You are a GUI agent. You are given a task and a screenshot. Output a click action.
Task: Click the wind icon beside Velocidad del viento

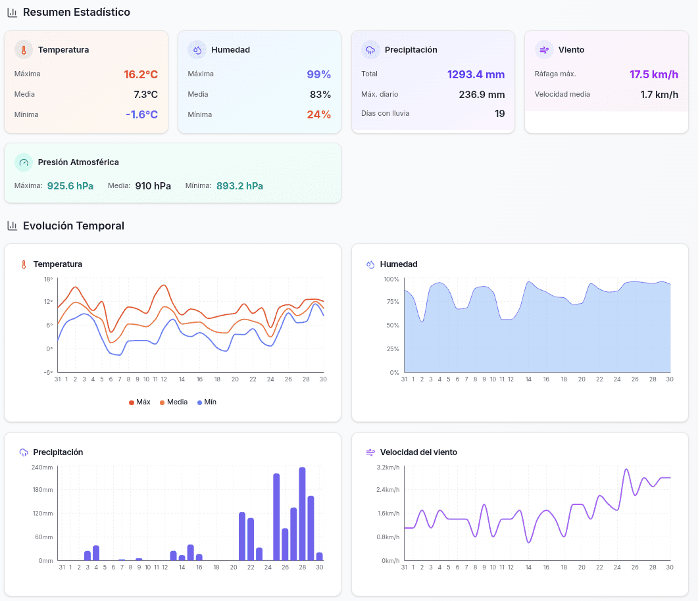coord(370,452)
